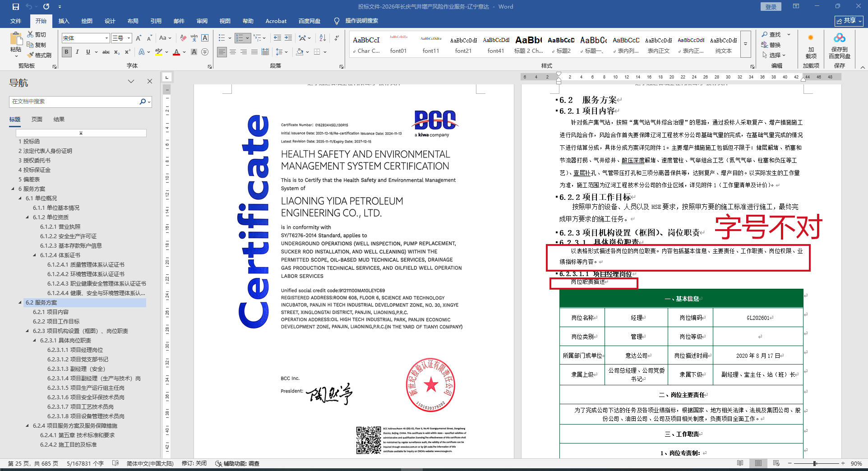Apply the 纯文本 style from gallery
This screenshot has width=868, height=471.
(724, 44)
